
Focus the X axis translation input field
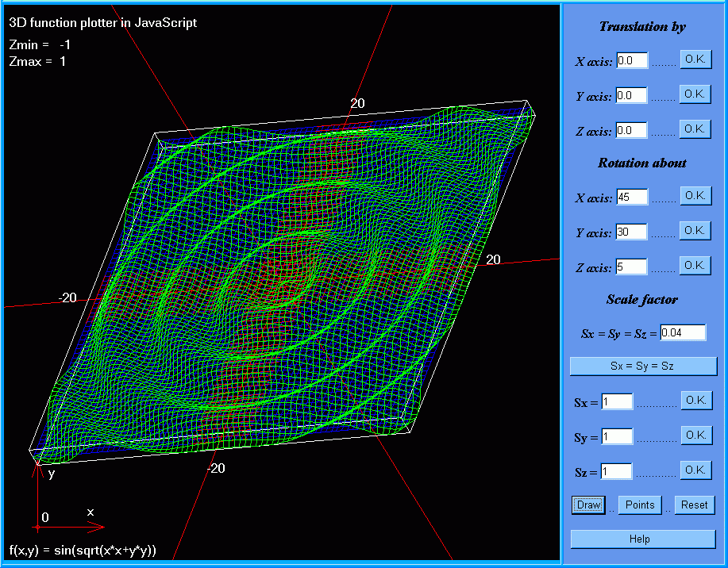click(632, 61)
